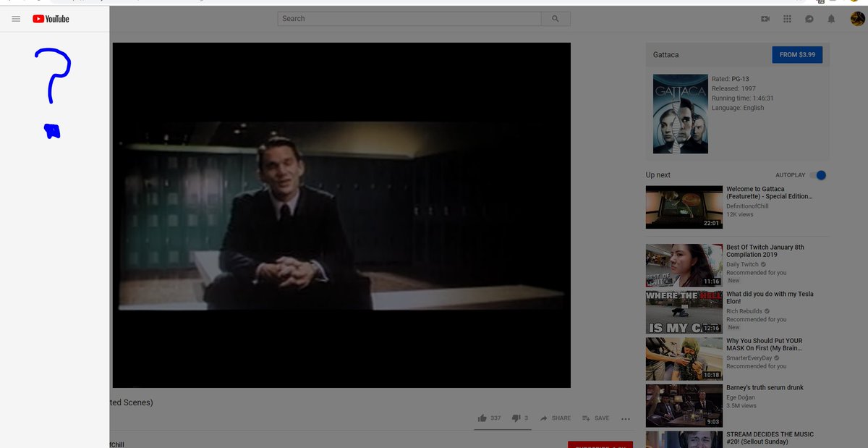The width and height of the screenshot is (868, 448).
Task: Open the upload video camera icon
Action: click(x=765, y=19)
